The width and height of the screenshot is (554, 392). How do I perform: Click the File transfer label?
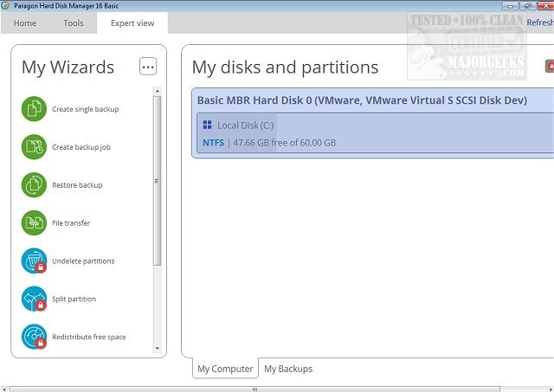71,223
